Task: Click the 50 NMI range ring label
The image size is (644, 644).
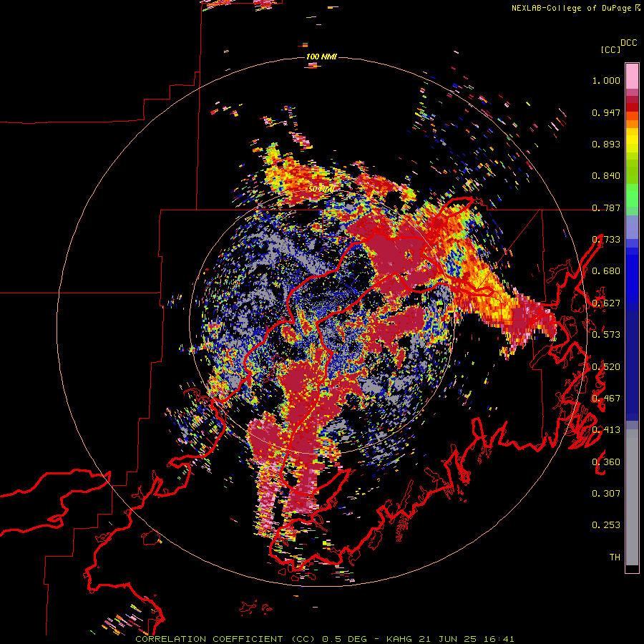Action: [x=321, y=190]
